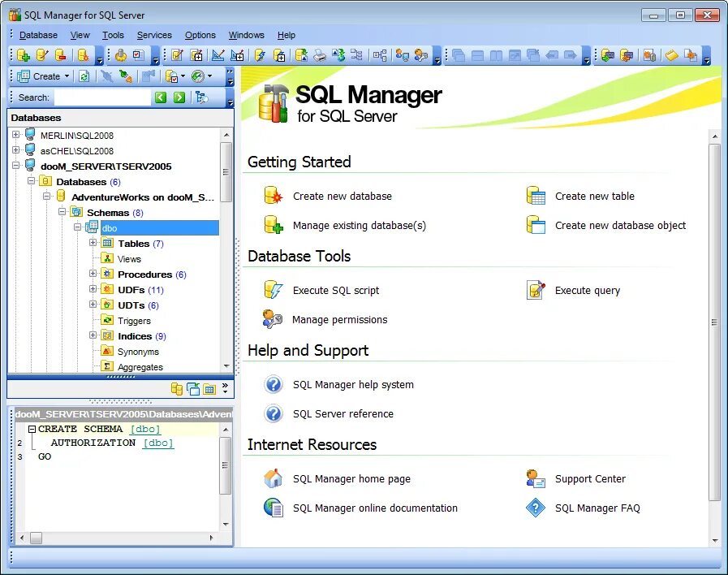Click the start page vertical scrollbar thumb
The height and width of the screenshot is (575, 728).
click(714, 322)
